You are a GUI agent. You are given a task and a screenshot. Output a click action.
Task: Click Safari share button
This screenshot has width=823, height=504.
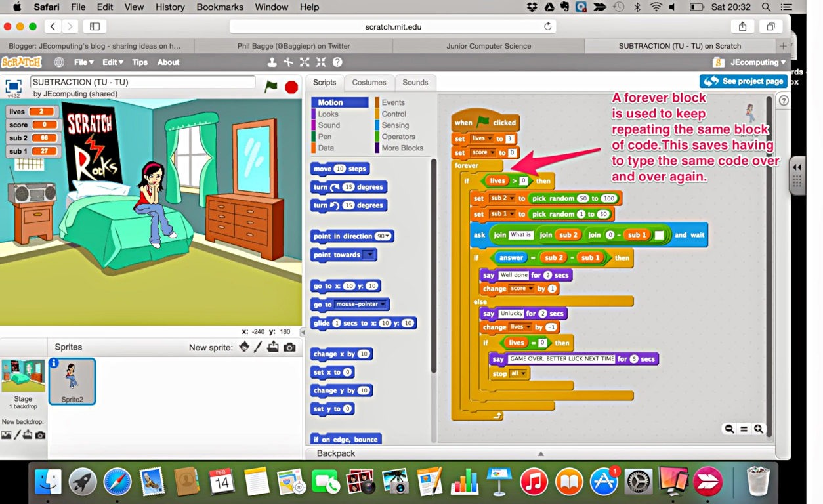(742, 27)
